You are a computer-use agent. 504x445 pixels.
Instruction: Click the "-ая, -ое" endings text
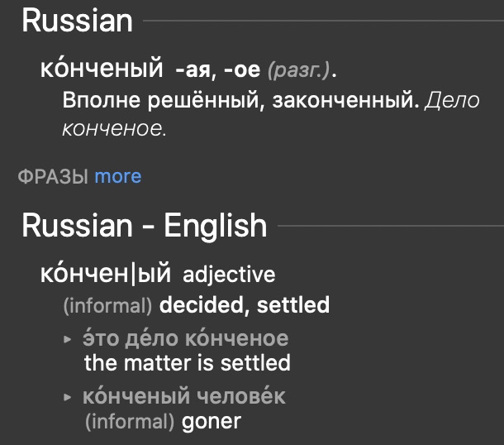[218, 72]
